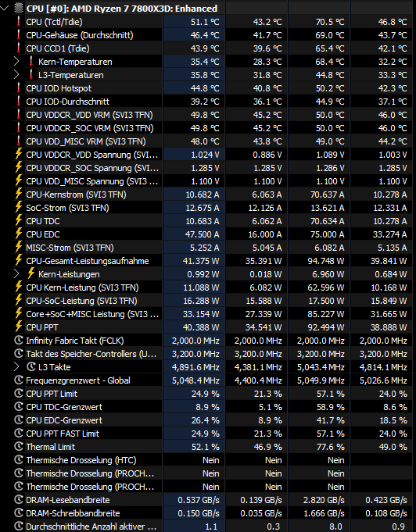
Task: Click lightning icon of CPU-Gesamt-Leistungsaufnahme
Action: [19, 261]
